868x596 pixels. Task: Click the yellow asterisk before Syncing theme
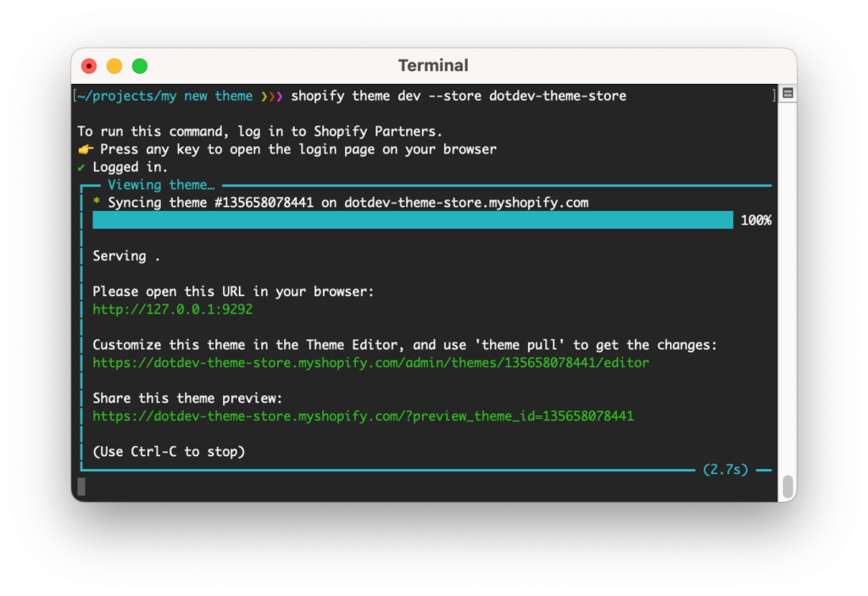pos(97,201)
